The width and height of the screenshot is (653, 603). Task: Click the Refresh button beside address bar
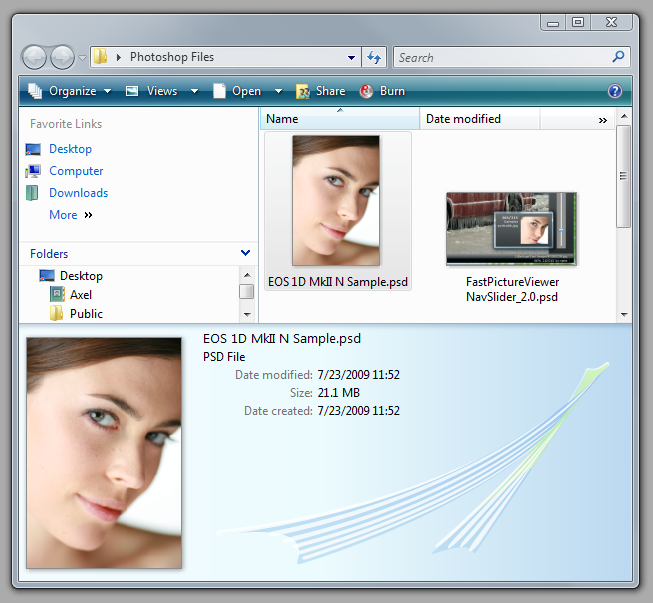(374, 57)
